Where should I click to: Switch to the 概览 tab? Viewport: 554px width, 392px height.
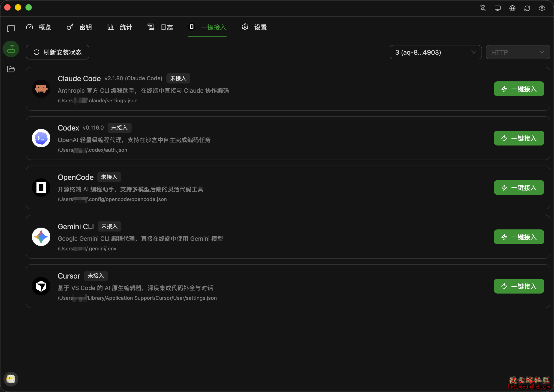39,27
